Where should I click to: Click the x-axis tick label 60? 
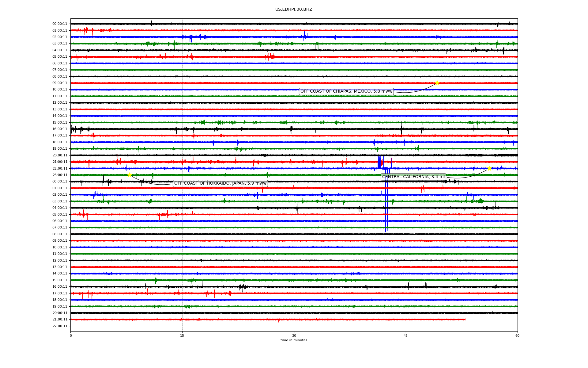pos(517,335)
